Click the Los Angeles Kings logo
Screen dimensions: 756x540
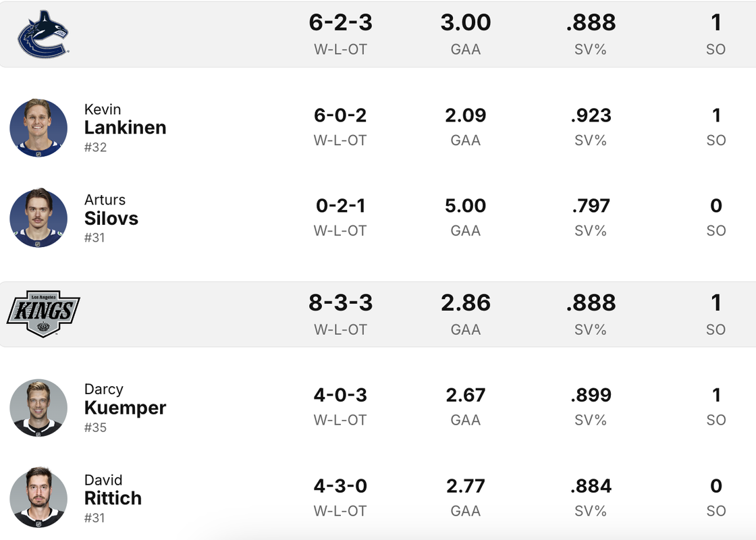(43, 313)
